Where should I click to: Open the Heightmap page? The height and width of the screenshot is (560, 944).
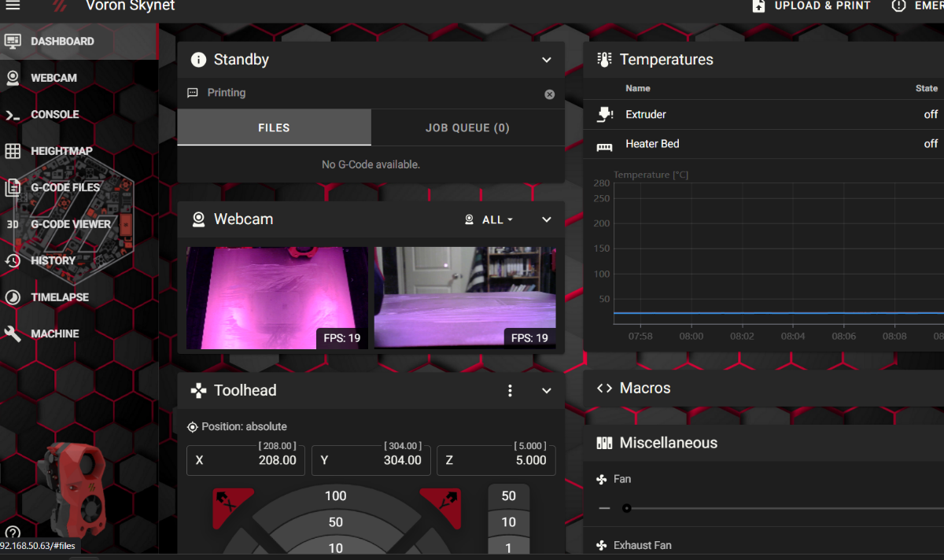(x=79, y=151)
